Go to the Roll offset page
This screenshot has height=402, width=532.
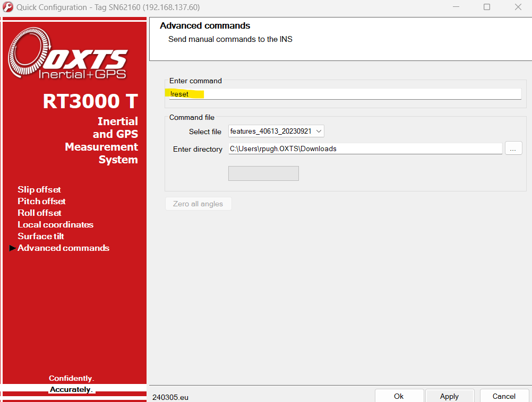click(39, 213)
